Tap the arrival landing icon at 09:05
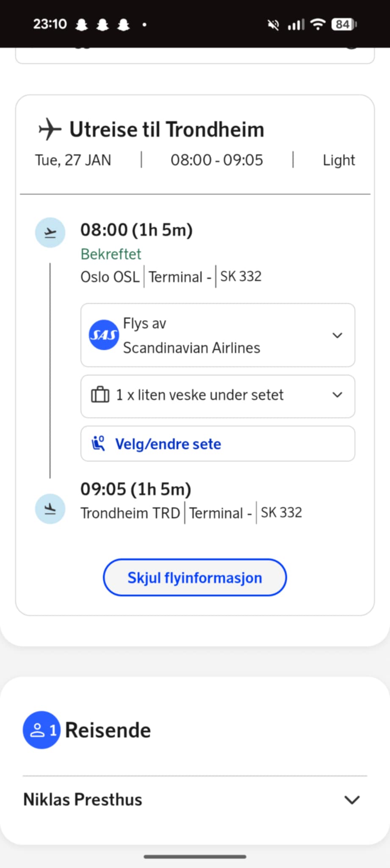The height and width of the screenshot is (868, 390). click(50, 509)
